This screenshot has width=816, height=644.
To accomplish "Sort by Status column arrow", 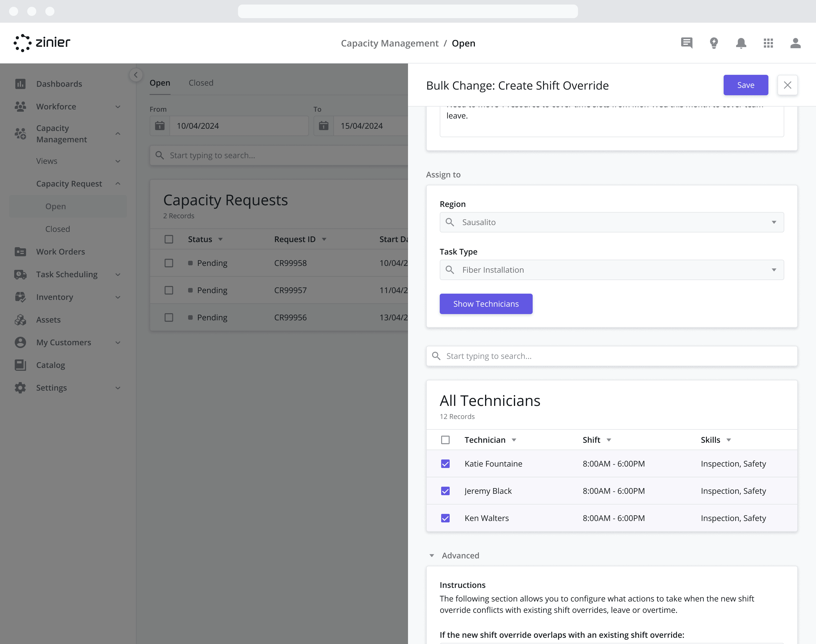I will pos(220,239).
